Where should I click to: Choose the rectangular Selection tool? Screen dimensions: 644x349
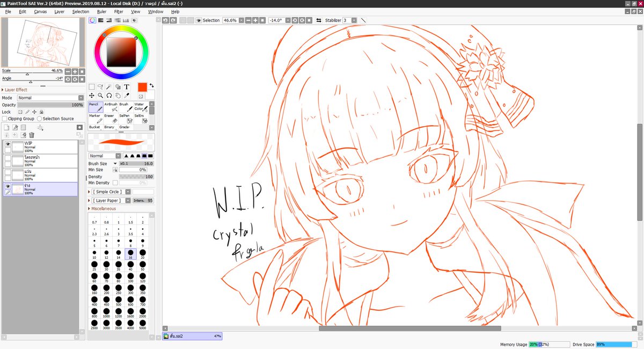point(92,86)
